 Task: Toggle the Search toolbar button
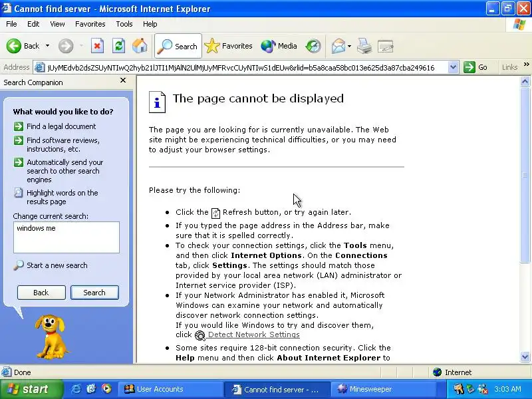pos(178,46)
